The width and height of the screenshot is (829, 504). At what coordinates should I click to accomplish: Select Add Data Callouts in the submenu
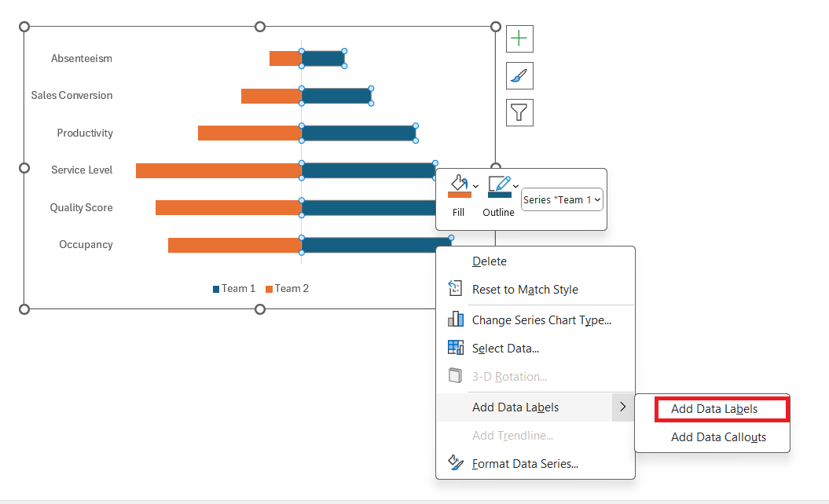(x=718, y=437)
